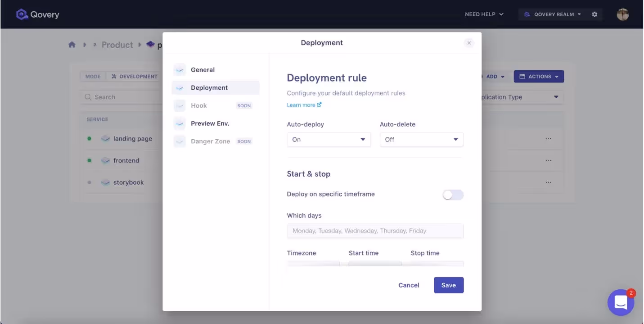This screenshot has height=324, width=644.
Task: Click the Preview Env. icon in the sidebar
Action: pyautogui.click(x=180, y=123)
